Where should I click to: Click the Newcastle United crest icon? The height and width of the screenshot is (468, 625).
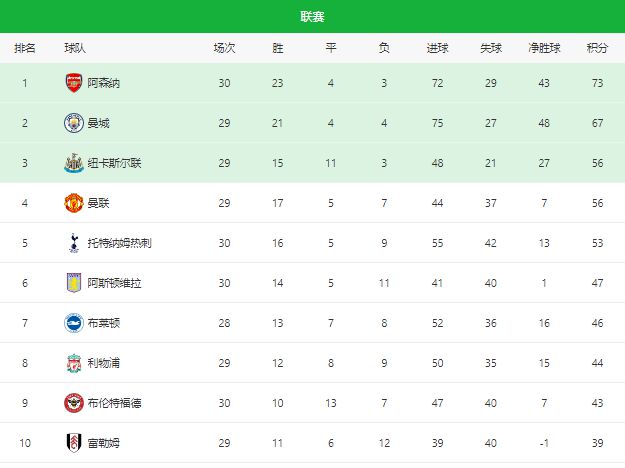[x=73, y=163]
